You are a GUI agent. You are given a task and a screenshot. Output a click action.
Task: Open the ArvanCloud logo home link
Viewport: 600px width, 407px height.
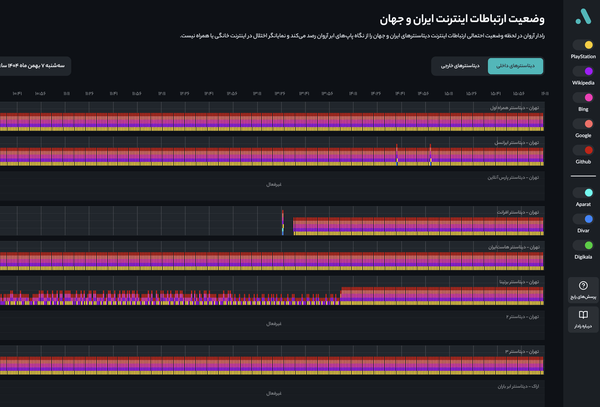(583, 16)
